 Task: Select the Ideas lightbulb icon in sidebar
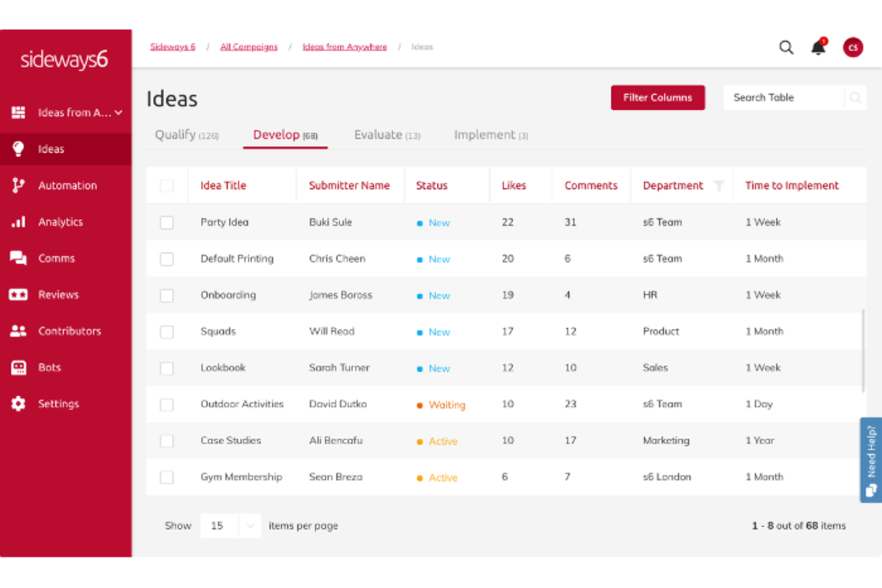point(18,149)
